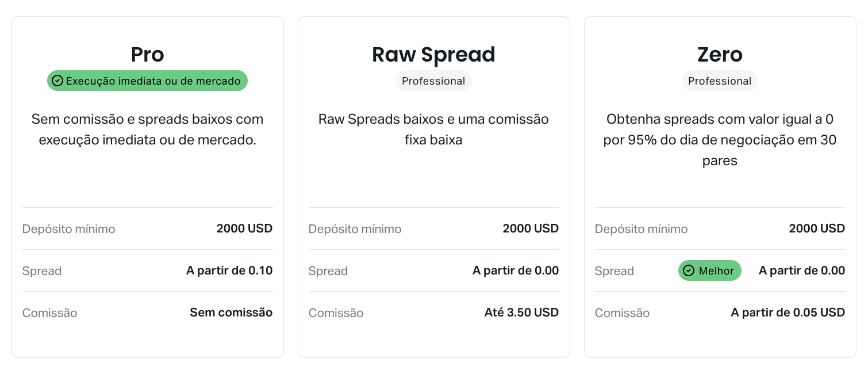
Task: Click the Raw Spread card's Depósito mínimo label
Action: 355,229
